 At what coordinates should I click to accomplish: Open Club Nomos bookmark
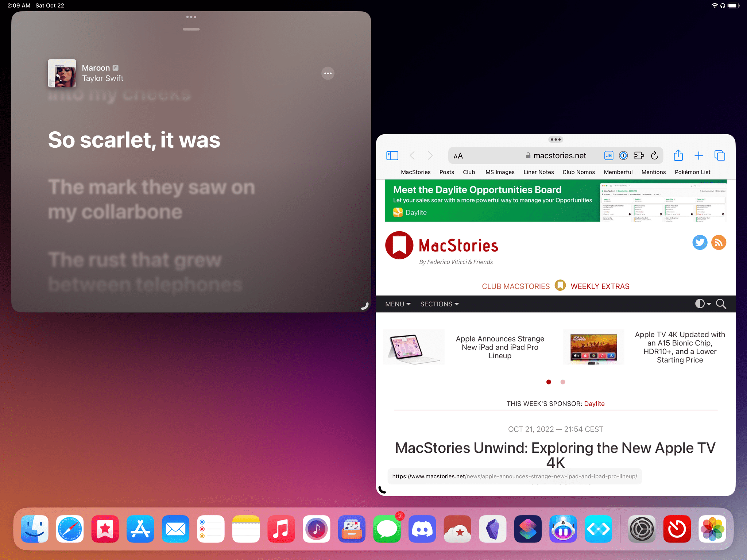[x=578, y=172]
